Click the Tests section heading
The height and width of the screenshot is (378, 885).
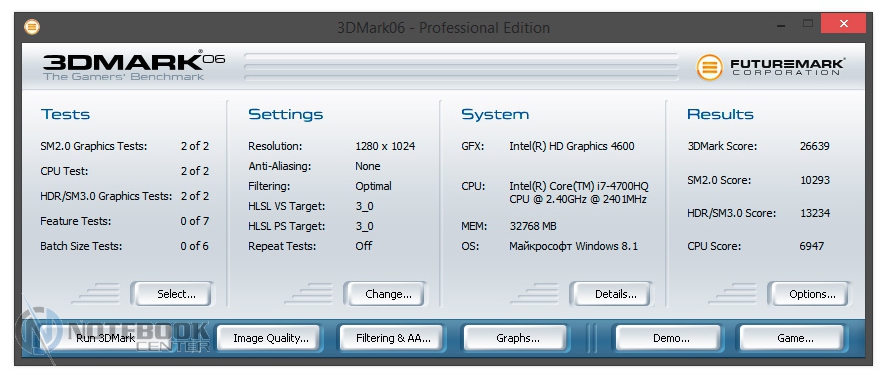coord(65,114)
